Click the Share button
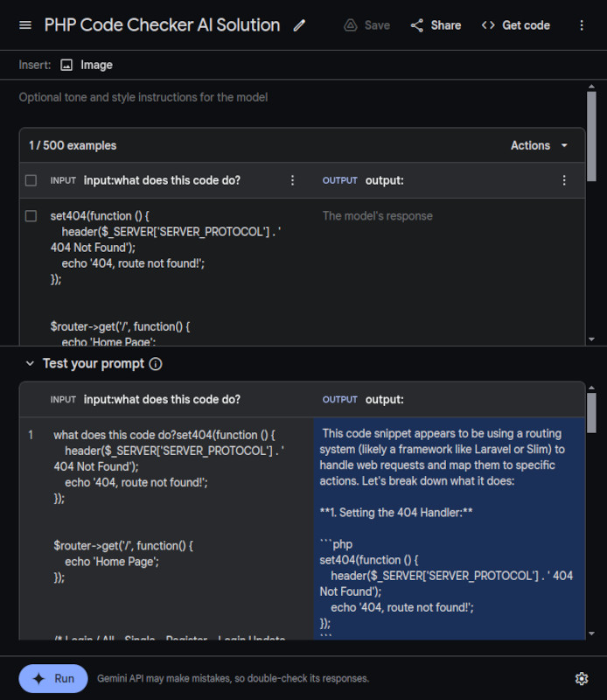607x700 pixels. [x=435, y=25]
